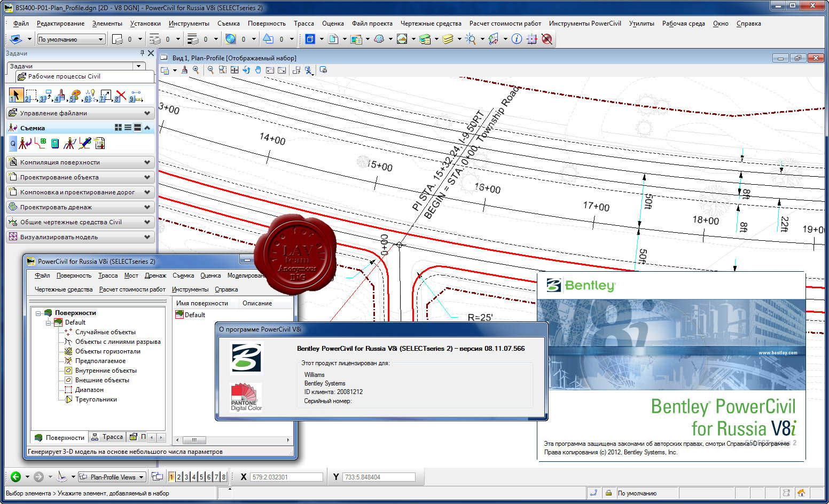Viewport: 829px width, 504px height.
Task: Click the red prohibited-bug icon in toolbar
Action: click(547, 39)
